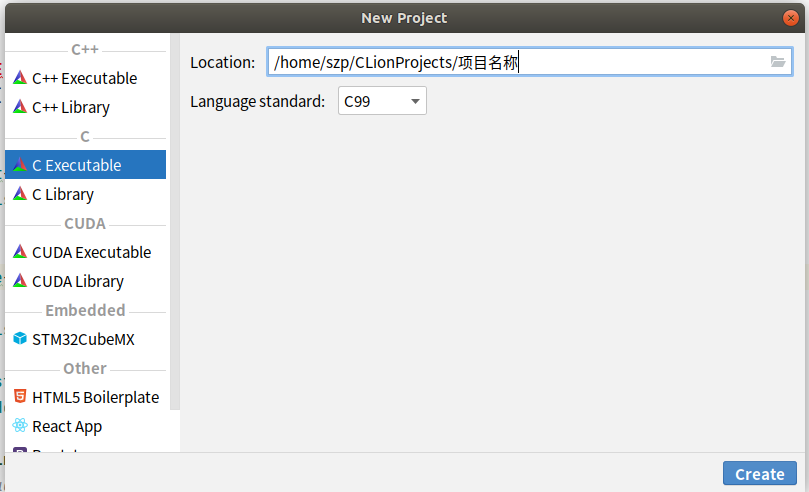This screenshot has width=809, height=492.
Task: Click the Create button
Action: pyautogui.click(x=759, y=473)
